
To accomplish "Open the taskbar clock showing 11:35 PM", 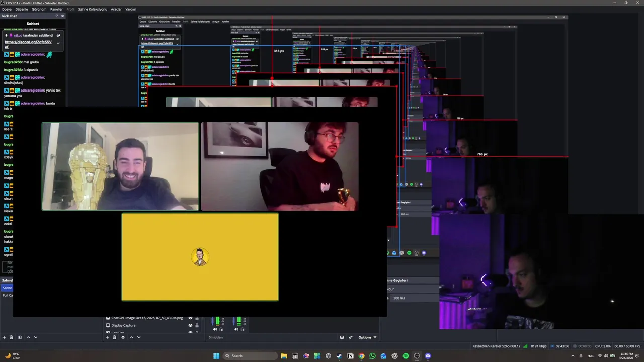I will point(627,356).
